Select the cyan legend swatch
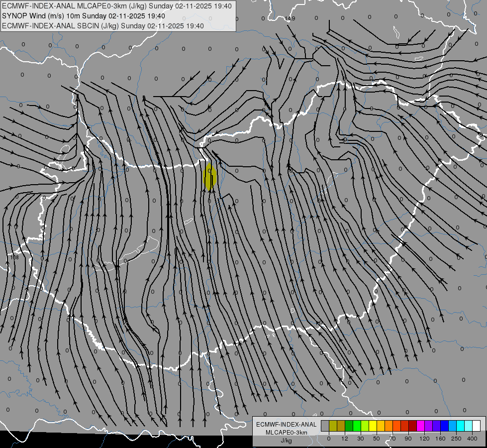Image resolution: width=487 pixels, height=448 pixels. click(x=460, y=426)
